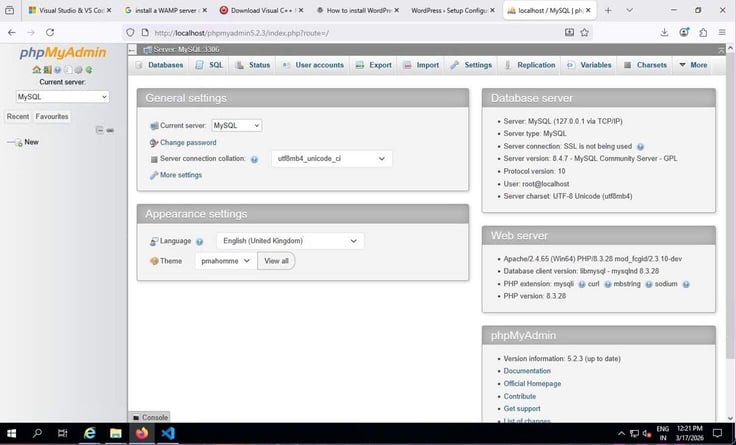Open the Official Homepage link
This screenshot has height=445, width=736.
click(x=532, y=384)
